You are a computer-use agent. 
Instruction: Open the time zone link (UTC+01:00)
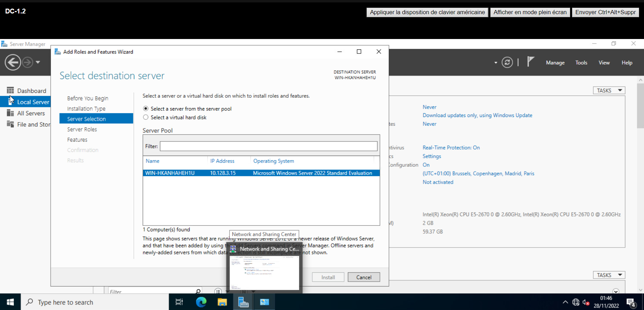pos(479,173)
